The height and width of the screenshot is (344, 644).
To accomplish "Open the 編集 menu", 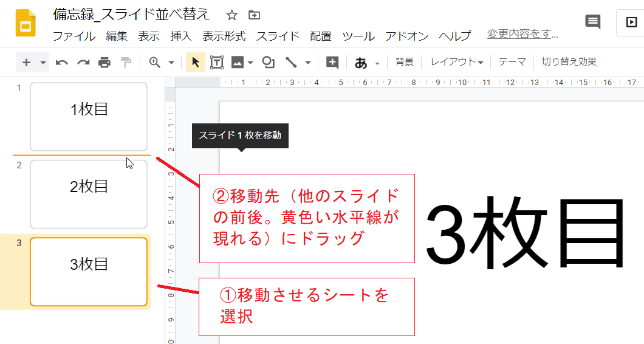I will coord(117,36).
